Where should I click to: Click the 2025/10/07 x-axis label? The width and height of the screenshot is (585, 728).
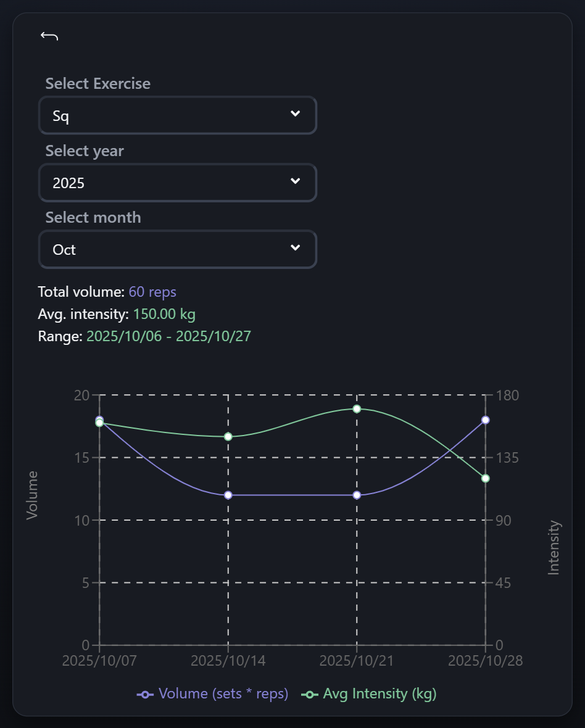(99, 661)
